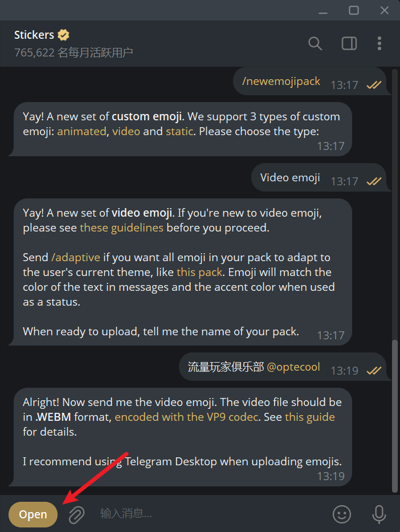Search within the Stickers chat
Image resolution: width=400 pixels, height=532 pixels.
tap(315, 43)
